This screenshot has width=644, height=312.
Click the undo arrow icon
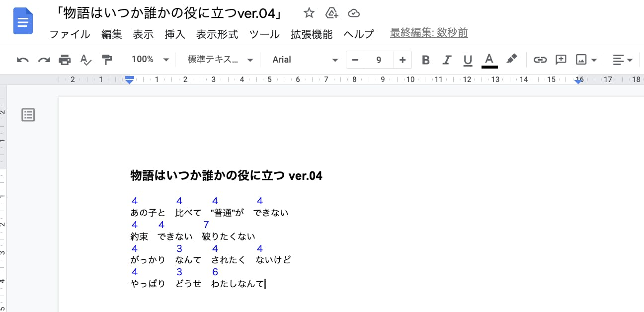point(22,60)
